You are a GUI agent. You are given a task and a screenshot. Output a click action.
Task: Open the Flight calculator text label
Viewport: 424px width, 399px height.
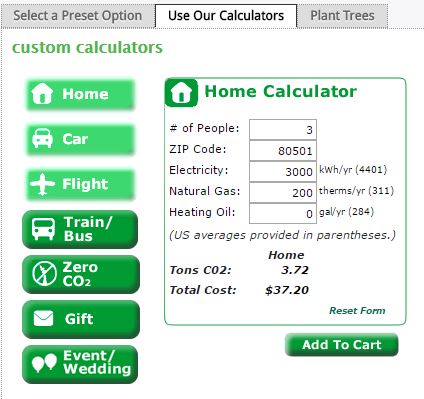pos(85,184)
